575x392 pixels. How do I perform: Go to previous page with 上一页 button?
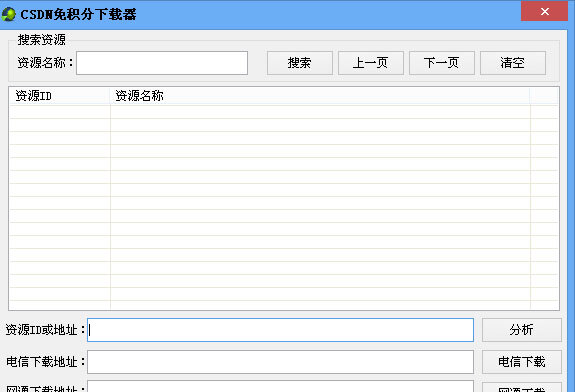371,63
